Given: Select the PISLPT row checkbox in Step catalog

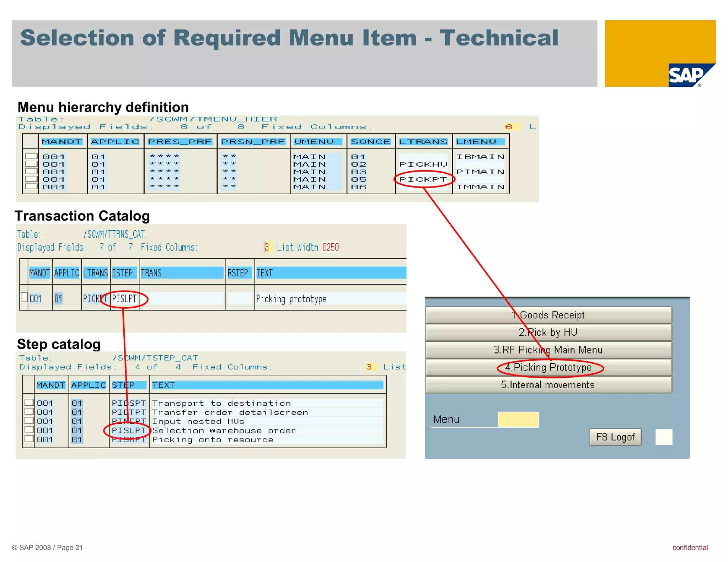Looking at the screenshot, I should point(29,430).
